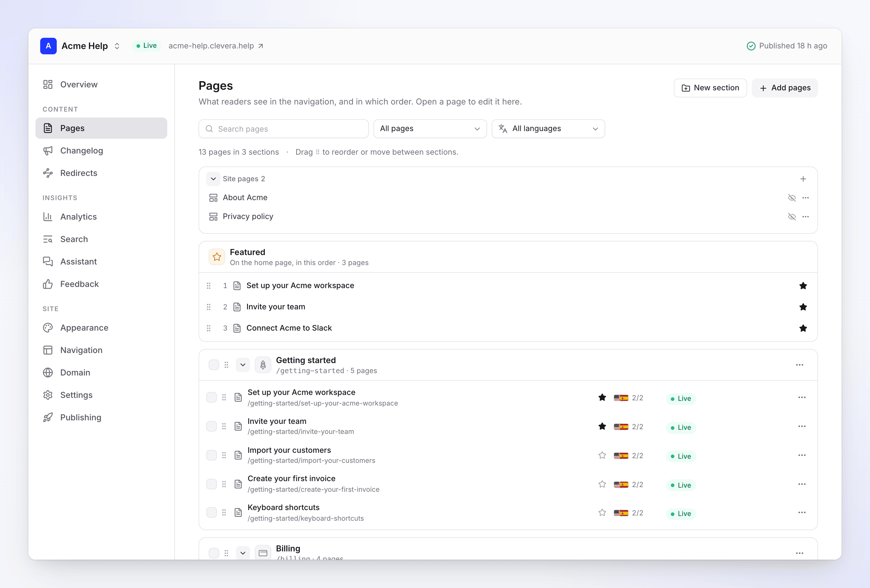Open the rocket icon of Getting started section
This screenshot has width=870, height=588.
coord(263,365)
